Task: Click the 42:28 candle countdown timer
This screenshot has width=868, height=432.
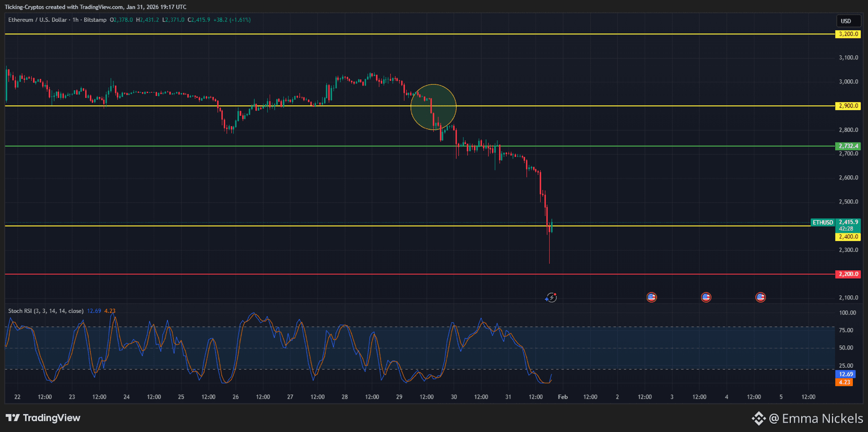Action: [x=846, y=229]
